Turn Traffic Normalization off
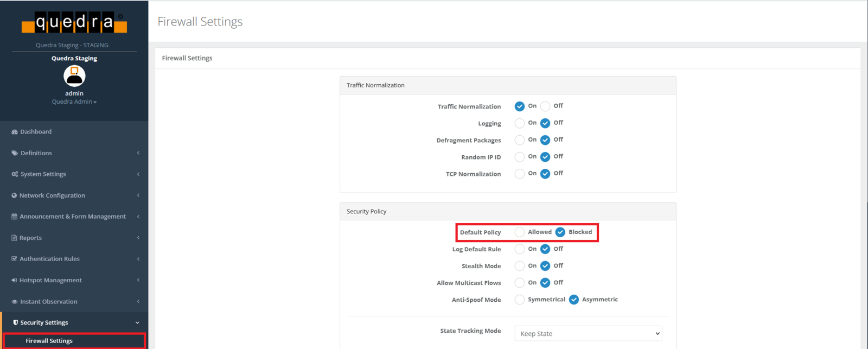The height and width of the screenshot is (349, 868). tap(545, 106)
